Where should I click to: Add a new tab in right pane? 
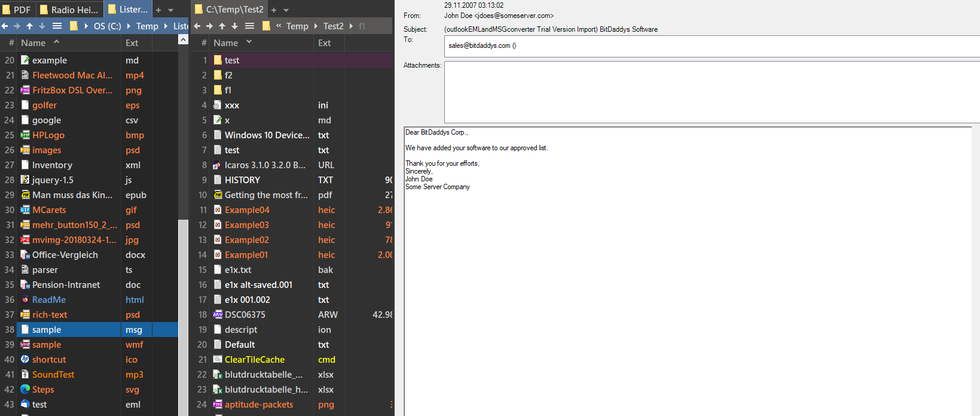(274, 10)
